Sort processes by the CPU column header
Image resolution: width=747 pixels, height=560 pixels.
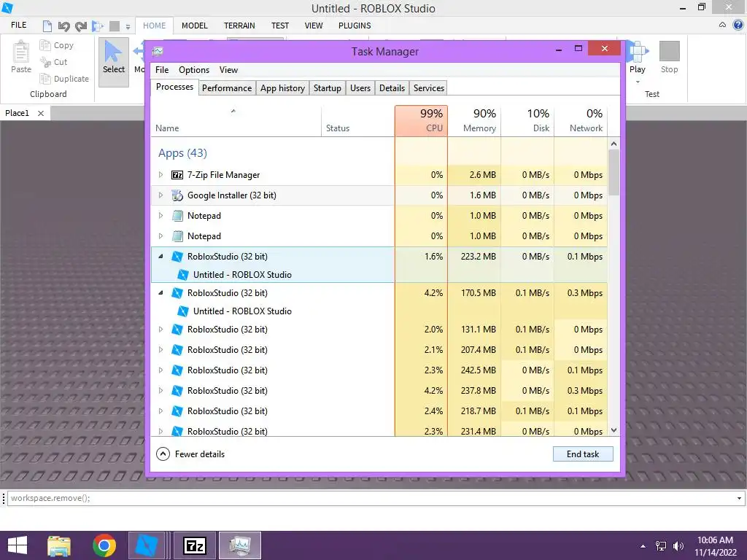421,121
